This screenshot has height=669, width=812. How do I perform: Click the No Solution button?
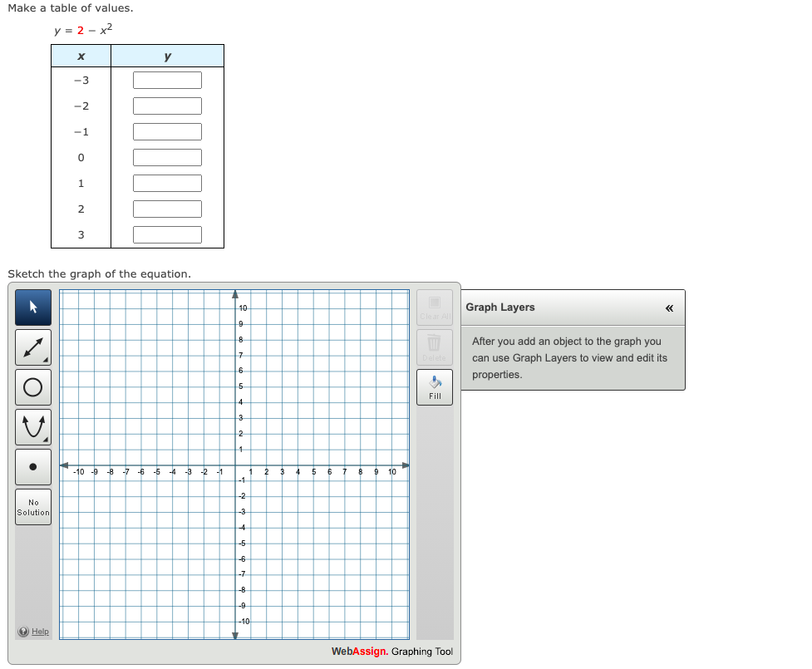[33, 507]
